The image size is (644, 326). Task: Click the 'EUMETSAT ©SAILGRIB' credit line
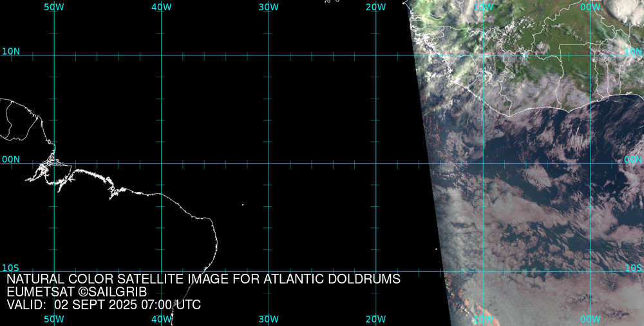(77, 292)
